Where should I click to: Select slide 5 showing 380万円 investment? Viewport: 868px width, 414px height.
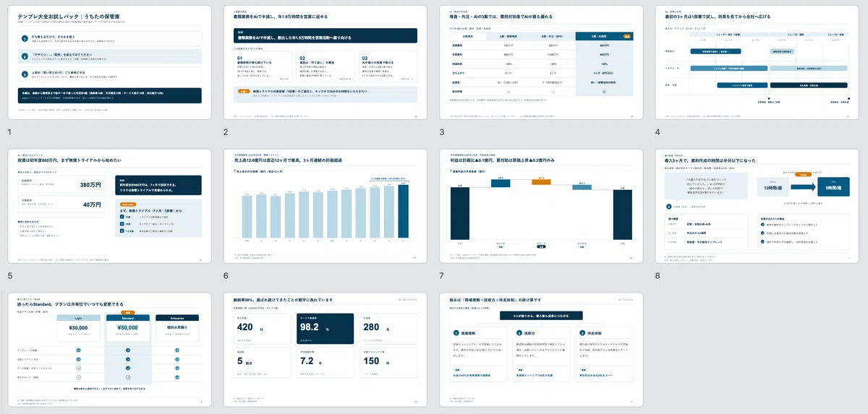(x=109, y=206)
